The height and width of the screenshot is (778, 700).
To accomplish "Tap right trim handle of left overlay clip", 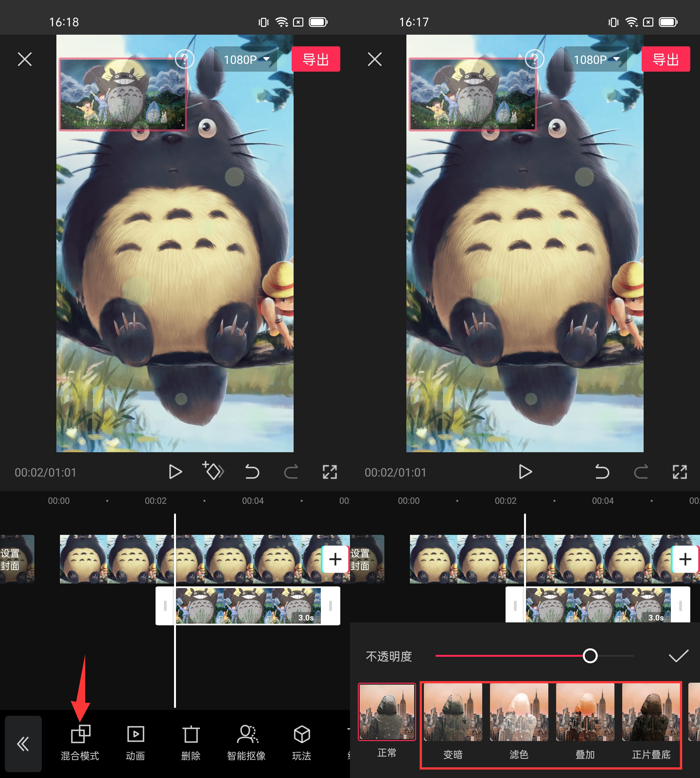I will coord(330,606).
